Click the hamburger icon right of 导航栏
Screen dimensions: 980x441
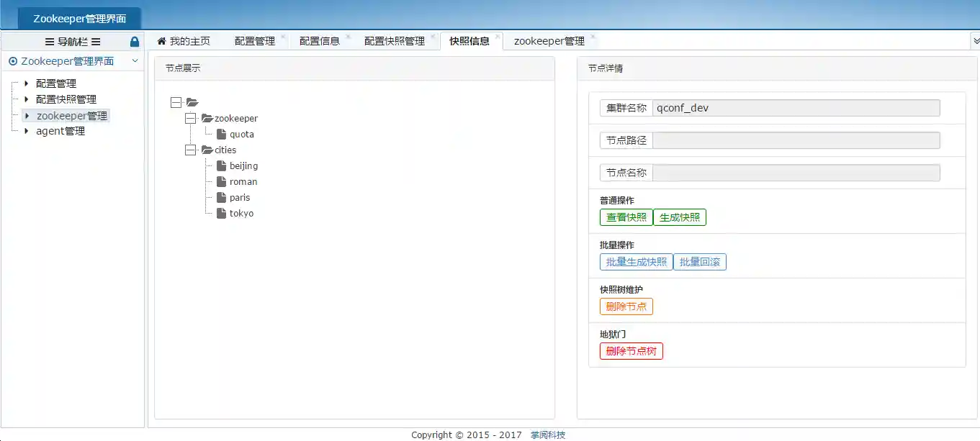94,42
